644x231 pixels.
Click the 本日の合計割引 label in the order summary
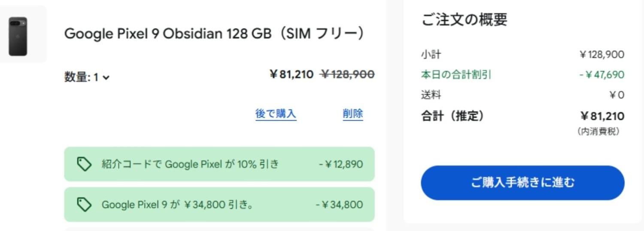pos(456,75)
